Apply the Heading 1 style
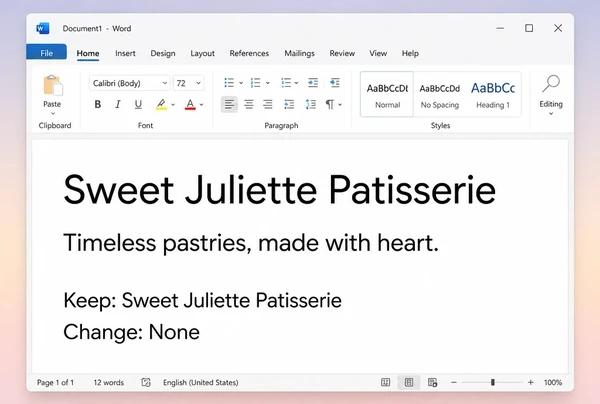Screen dimensions: 600x404 tap(493, 94)
